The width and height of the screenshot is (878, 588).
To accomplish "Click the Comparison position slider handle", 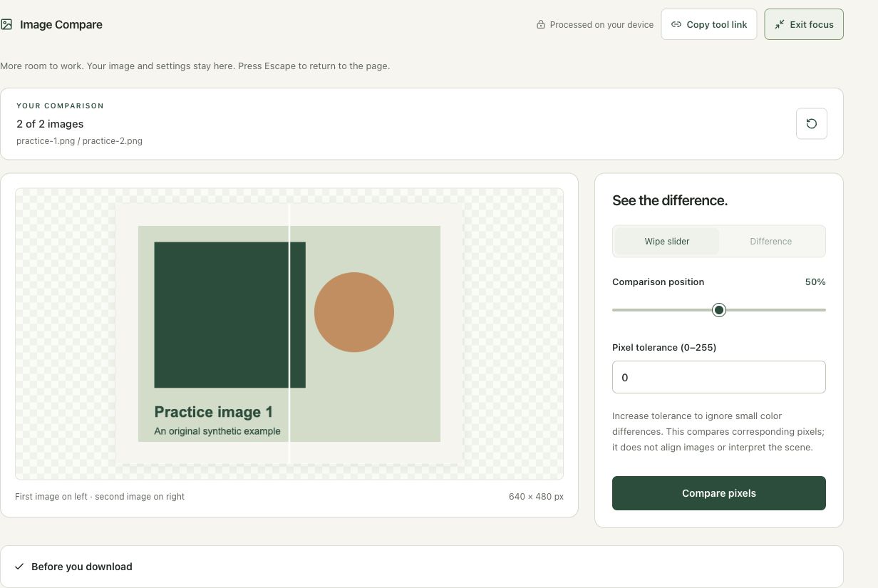I will tap(719, 310).
